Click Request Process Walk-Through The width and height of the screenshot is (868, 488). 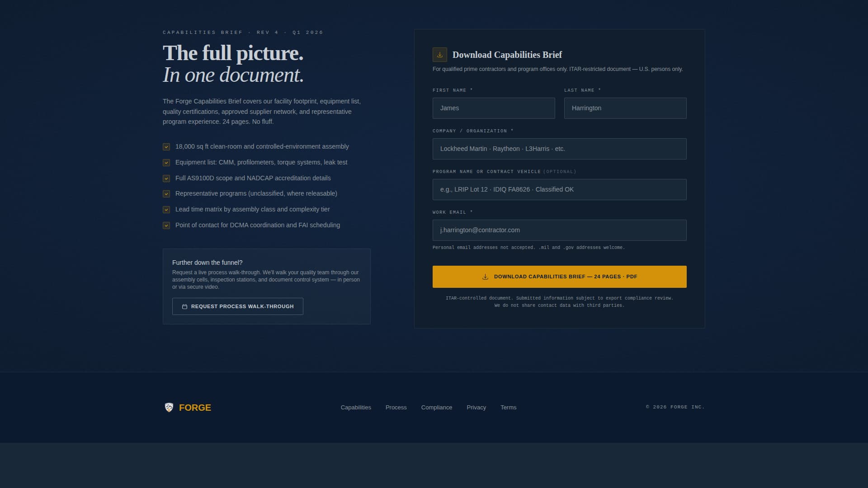coord(237,306)
